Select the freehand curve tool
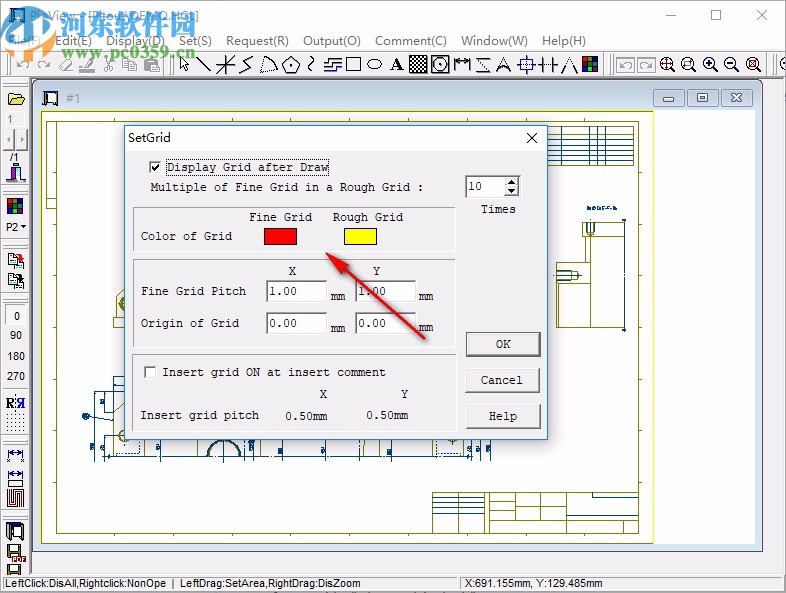This screenshot has width=786, height=593. tap(311, 64)
